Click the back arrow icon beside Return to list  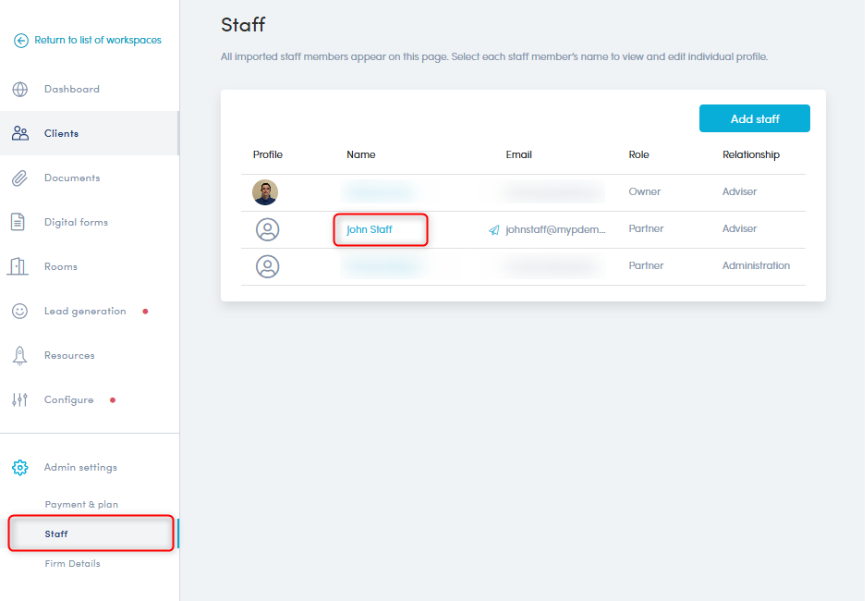click(20, 41)
